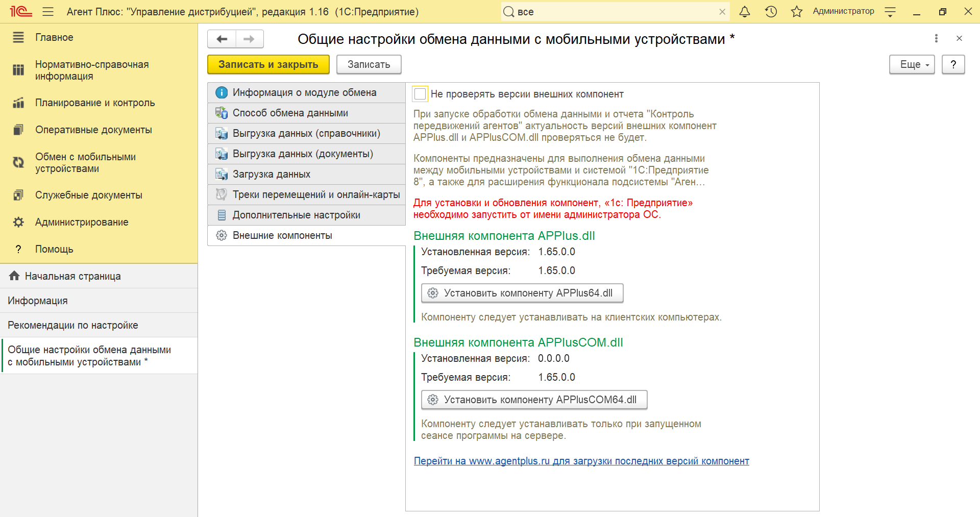Screen dimensions: 980x517
Task: Open form help with the ? button
Action: (x=953, y=64)
